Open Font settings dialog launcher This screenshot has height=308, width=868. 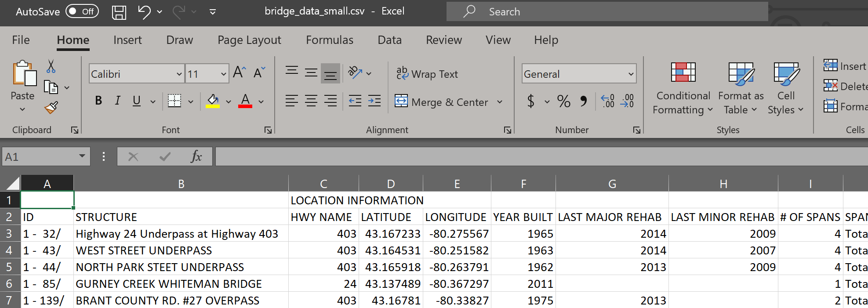coord(268,130)
